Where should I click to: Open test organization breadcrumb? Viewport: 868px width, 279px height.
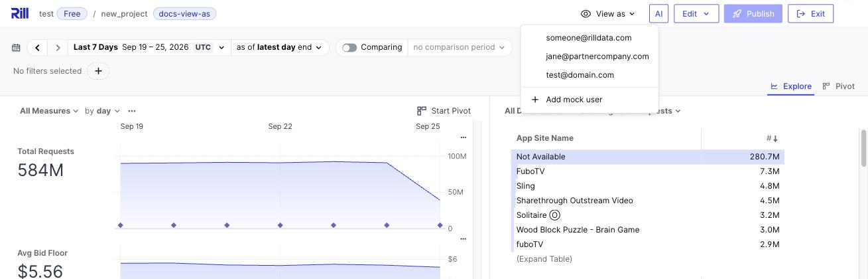(x=46, y=13)
